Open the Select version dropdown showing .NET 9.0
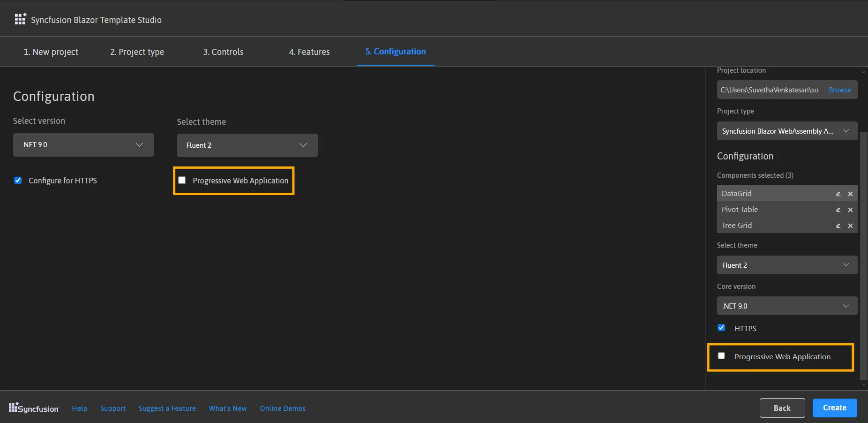 click(83, 145)
